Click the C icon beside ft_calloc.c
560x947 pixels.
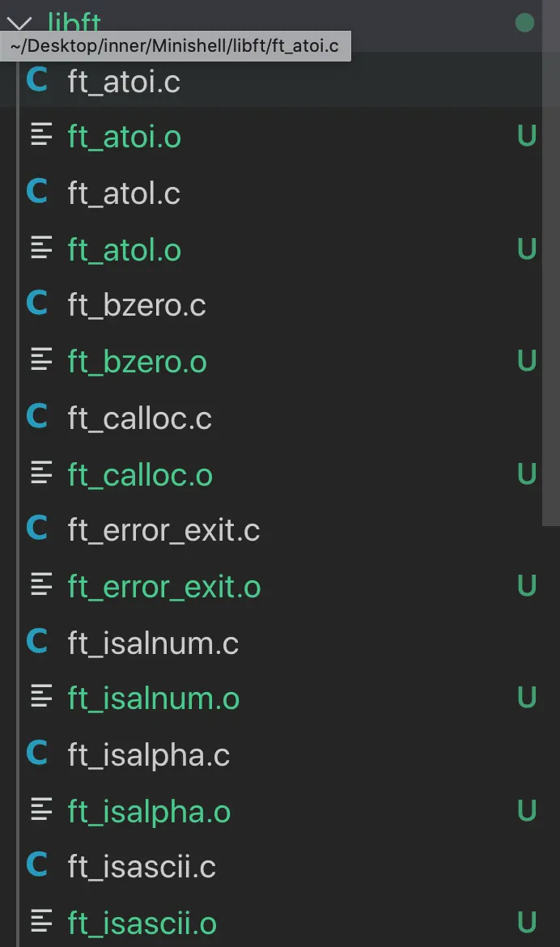pyautogui.click(x=37, y=418)
